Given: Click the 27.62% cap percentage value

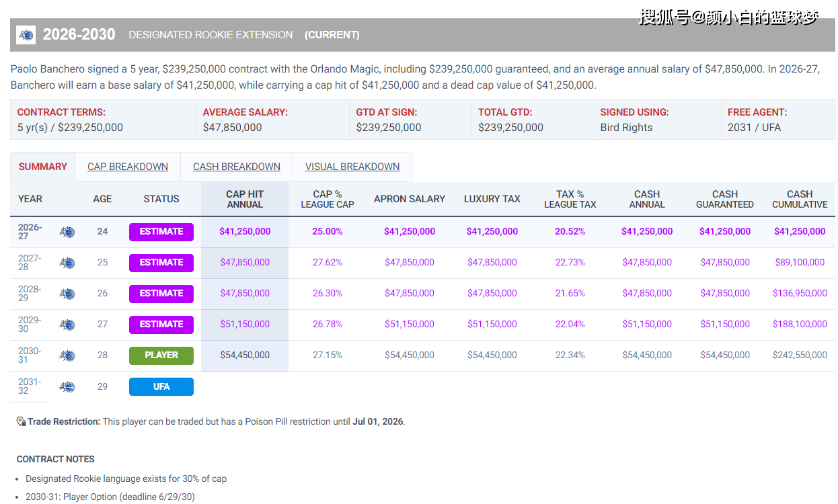Looking at the screenshot, I should (328, 263).
